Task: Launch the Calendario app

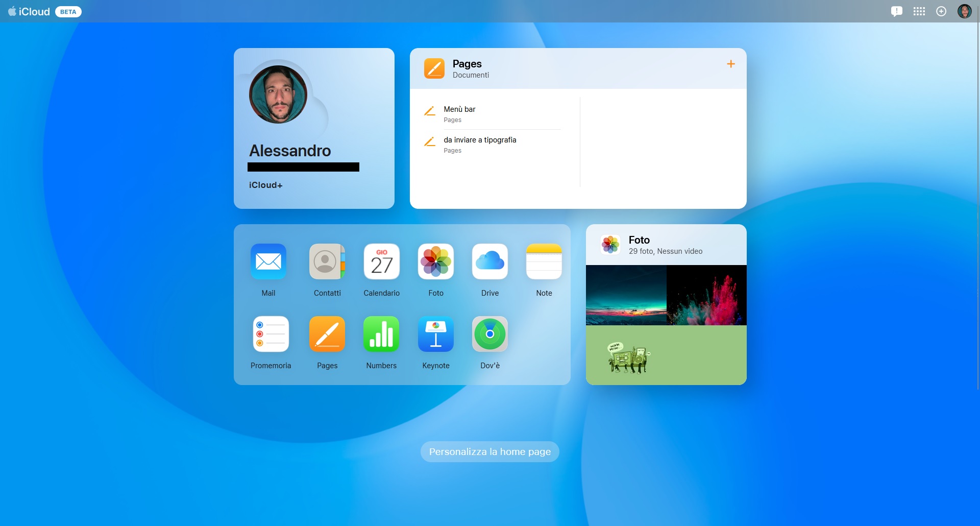Action: tap(381, 261)
